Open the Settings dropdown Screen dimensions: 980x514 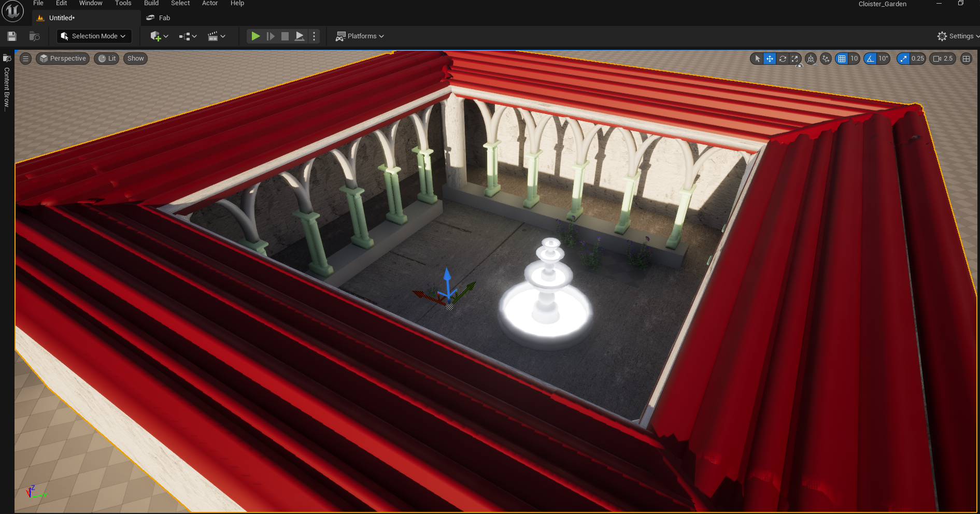point(958,36)
